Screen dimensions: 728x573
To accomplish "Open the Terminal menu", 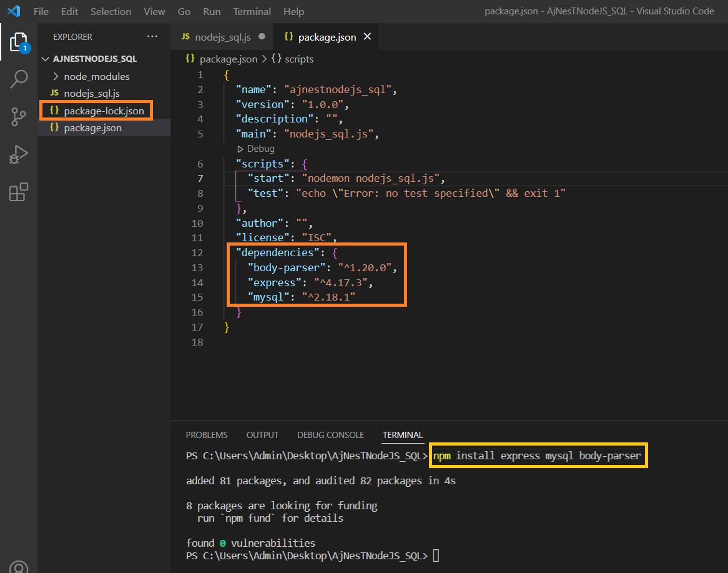I will tap(252, 11).
